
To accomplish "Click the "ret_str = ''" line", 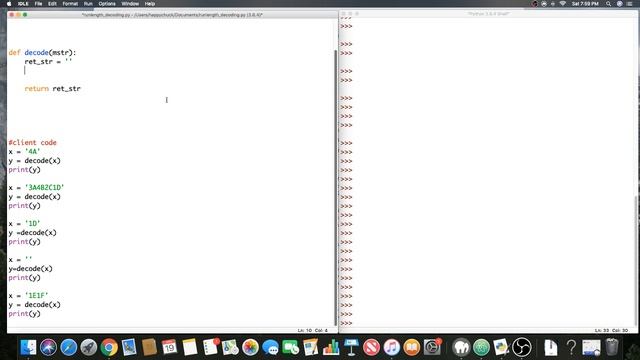I will tap(48, 61).
